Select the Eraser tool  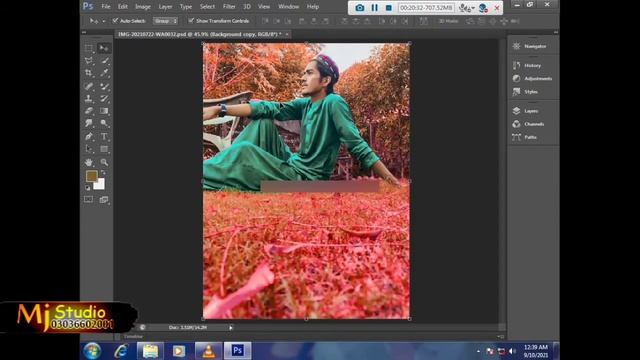click(x=89, y=111)
